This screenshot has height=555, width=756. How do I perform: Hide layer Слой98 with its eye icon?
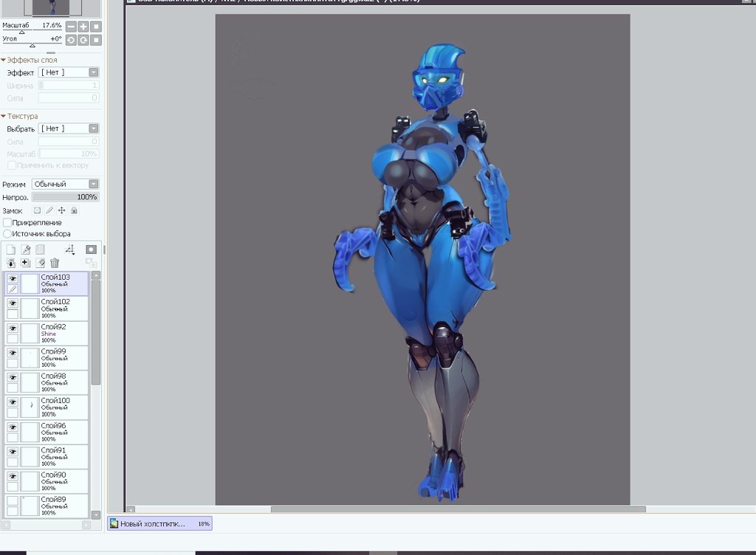point(13,377)
